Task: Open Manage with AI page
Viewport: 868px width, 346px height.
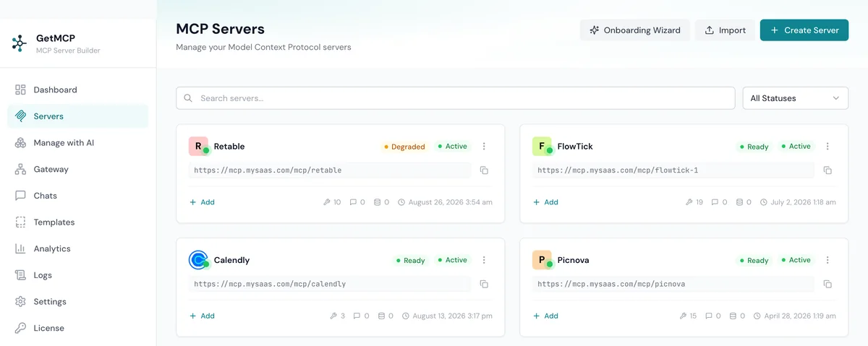Action: (77, 143)
